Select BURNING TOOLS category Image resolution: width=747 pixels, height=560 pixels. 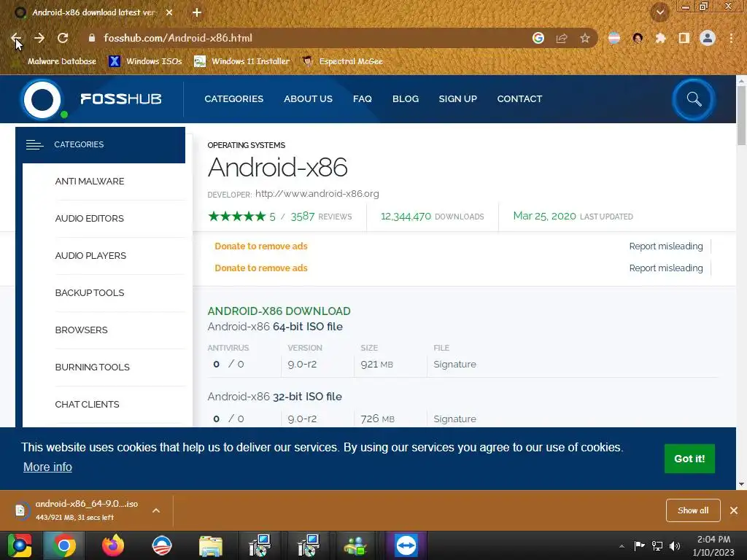click(93, 367)
